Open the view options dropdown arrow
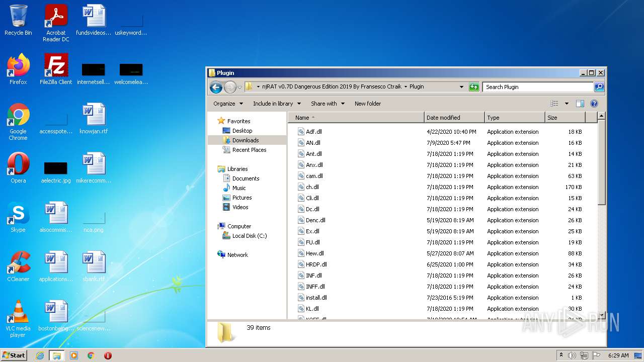The height and width of the screenshot is (362, 644). tap(567, 104)
